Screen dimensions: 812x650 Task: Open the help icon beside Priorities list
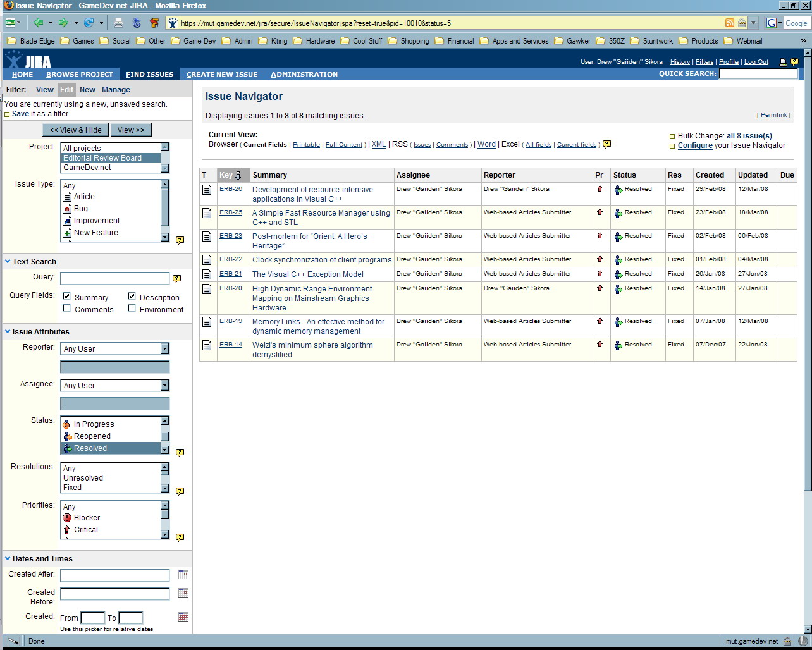[x=180, y=537]
